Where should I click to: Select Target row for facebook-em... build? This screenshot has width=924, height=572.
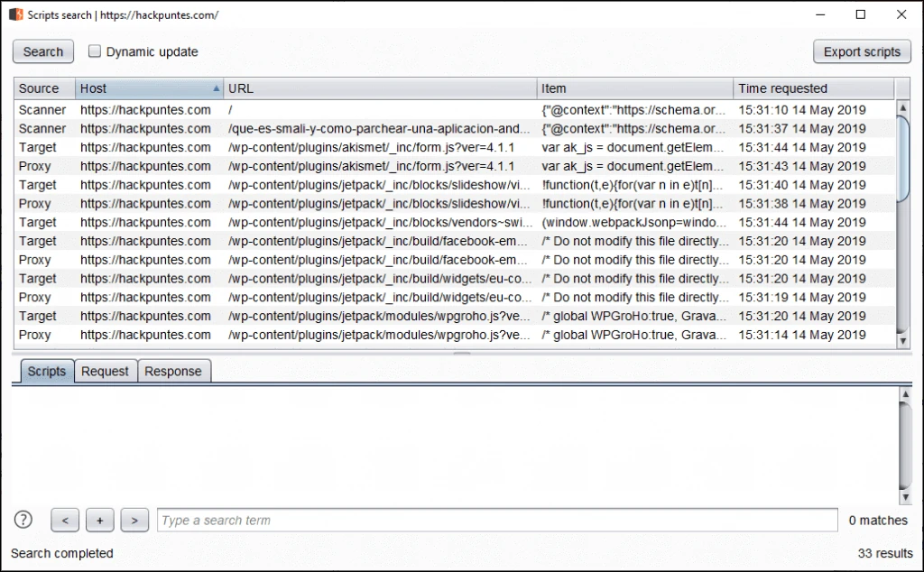tap(455, 242)
